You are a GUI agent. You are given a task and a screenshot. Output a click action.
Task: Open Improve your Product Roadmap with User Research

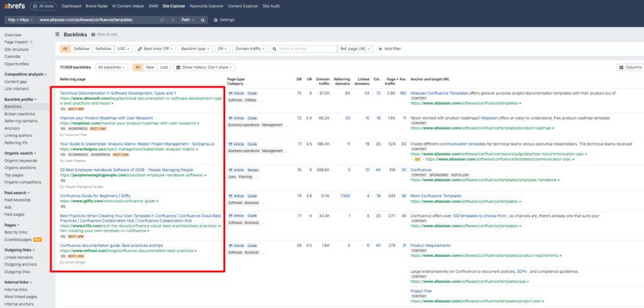click(x=106, y=118)
